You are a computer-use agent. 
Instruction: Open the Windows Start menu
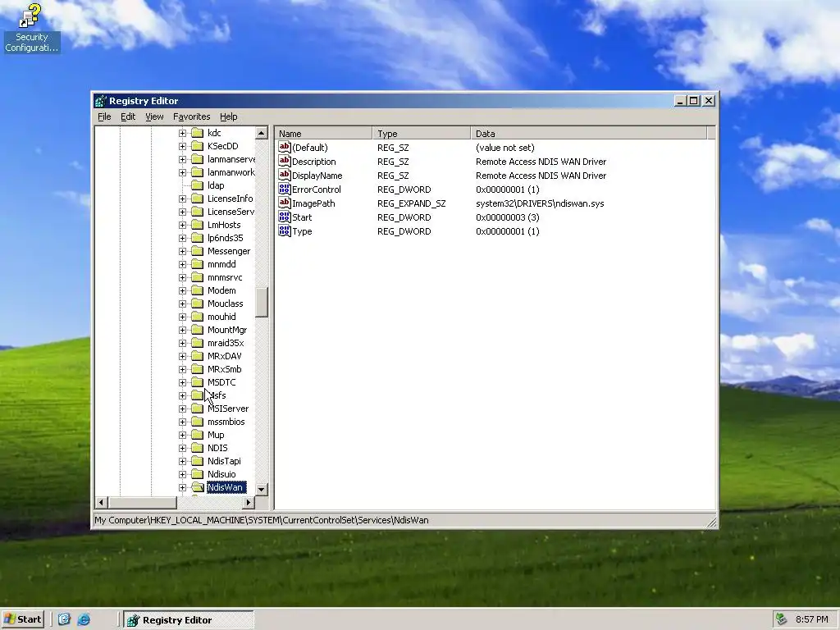[x=23, y=619]
